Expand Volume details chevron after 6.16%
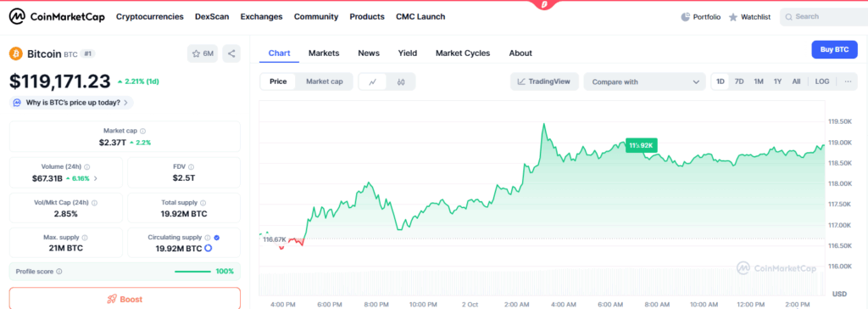This screenshot has width=868, height=309. point(96,178)
